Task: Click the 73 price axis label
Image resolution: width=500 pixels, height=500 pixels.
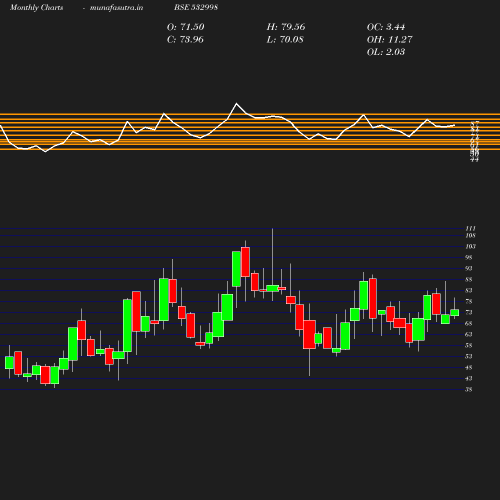Action: tap(469, 312)
